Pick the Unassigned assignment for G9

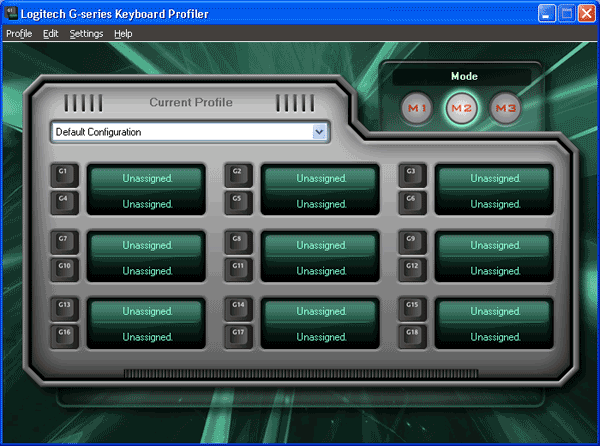tap(494, 245)
